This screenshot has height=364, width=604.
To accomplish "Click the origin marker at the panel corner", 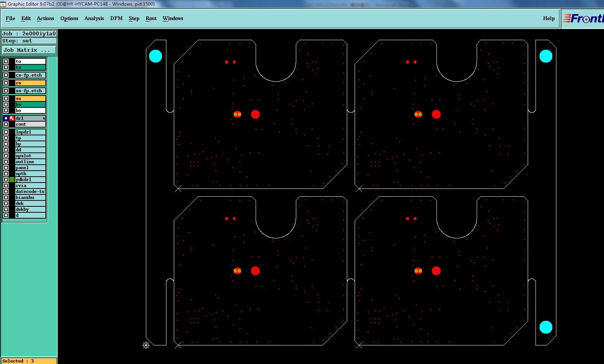I will (x=146, y=345).
